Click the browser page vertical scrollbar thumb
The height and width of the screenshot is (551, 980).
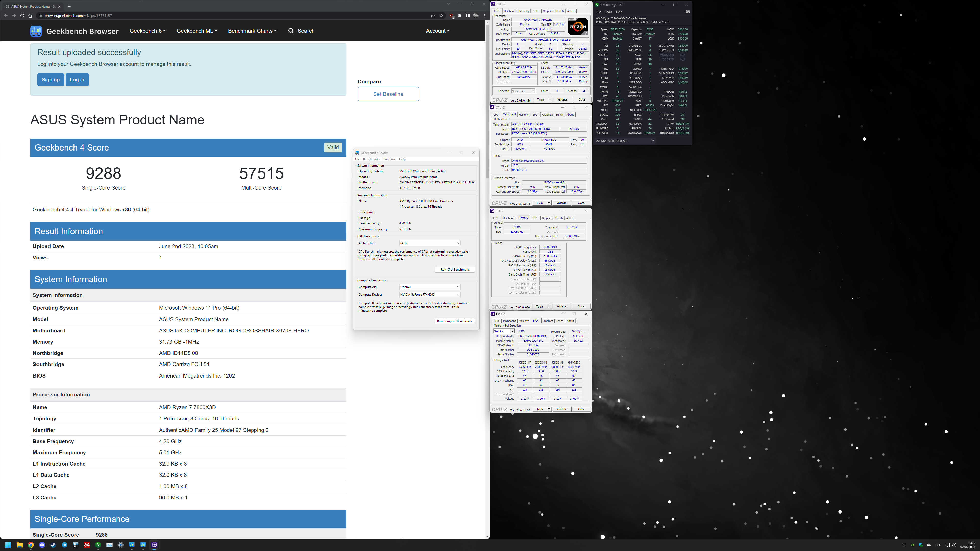click(487, 102)
